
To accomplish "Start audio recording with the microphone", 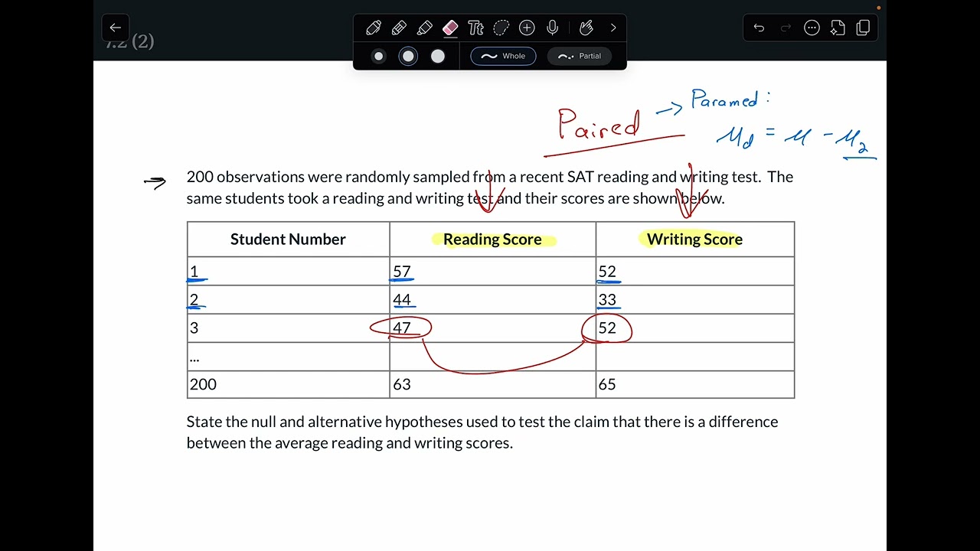I will tap(552, 28).
